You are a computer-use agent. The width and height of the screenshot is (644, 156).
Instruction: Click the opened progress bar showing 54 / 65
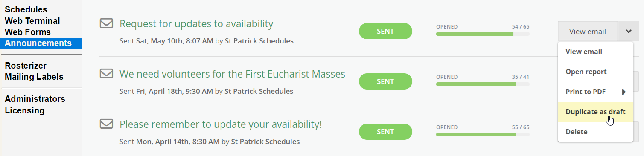coord(483,34)
